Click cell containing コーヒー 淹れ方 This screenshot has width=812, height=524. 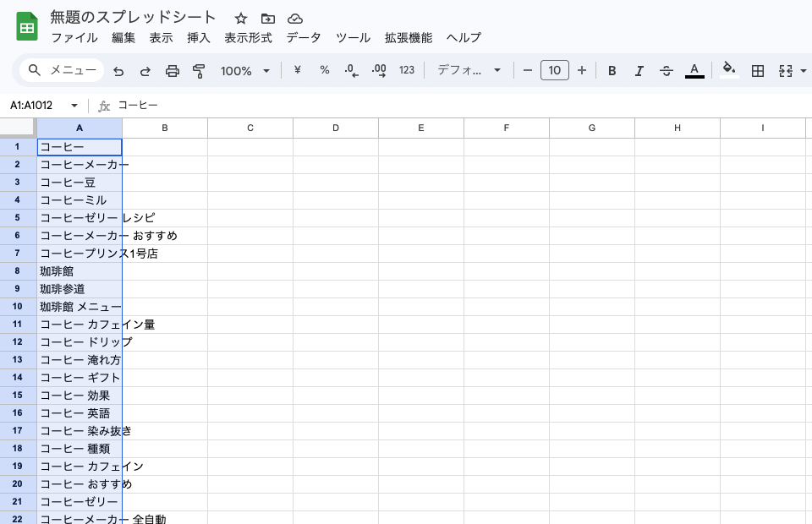pos(80,360)
